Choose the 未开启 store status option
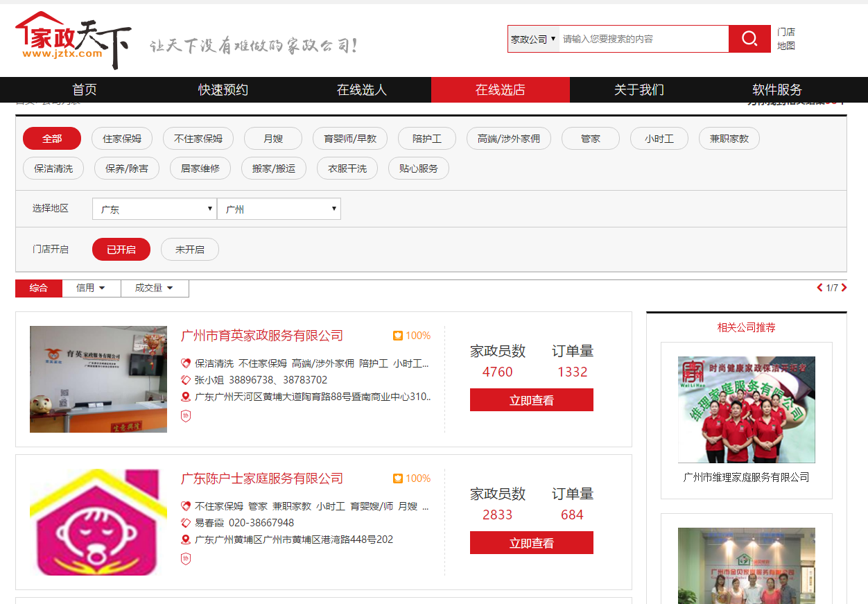The height and width of the screenshot is (604, 868). pos(190,250)
